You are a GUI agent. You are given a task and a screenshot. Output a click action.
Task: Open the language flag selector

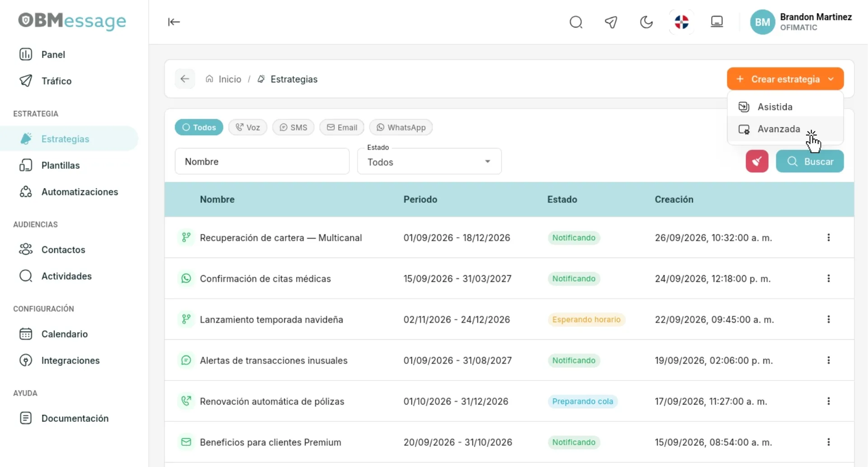(681, 22)
